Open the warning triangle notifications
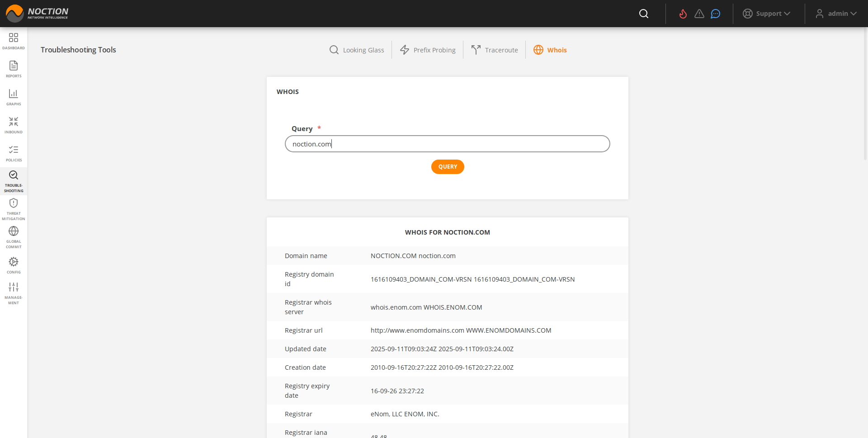The width and height of the screenshot is (868, 438). click(x=699, y=14)
